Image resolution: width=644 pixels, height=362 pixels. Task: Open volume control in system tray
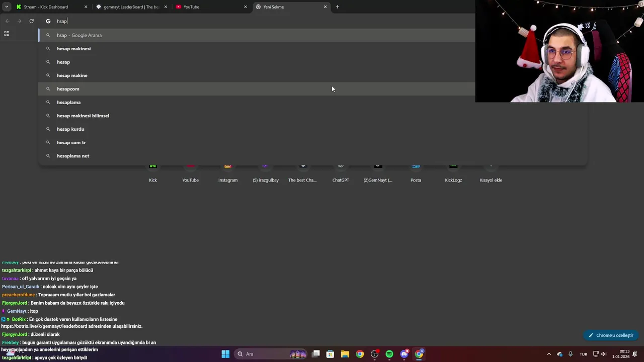tap(604, 354)
